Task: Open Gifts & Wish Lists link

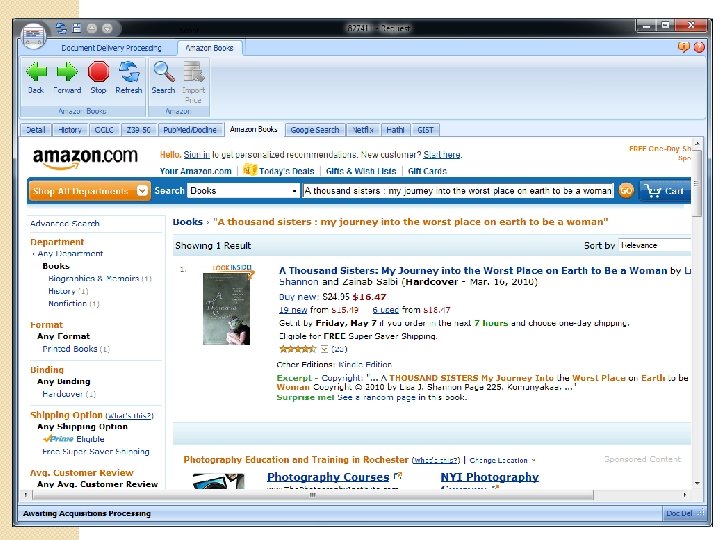Action: click(361, 171)
